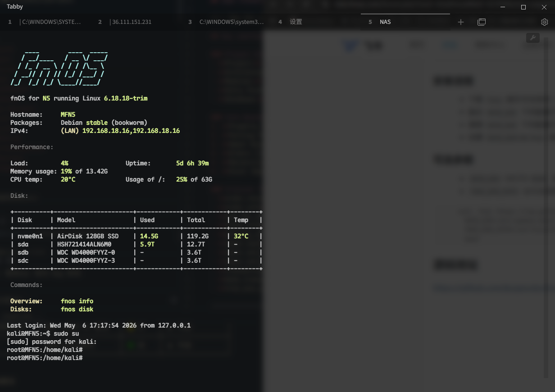
Task: Click the Last login line from 127.0.0.1
Action: point(99,325)
